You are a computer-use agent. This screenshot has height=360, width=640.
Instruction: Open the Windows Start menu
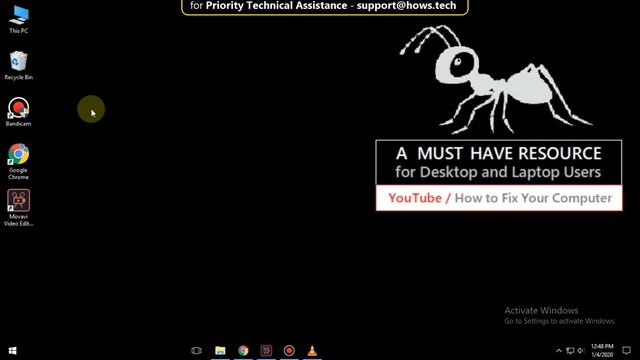(13, 351)
